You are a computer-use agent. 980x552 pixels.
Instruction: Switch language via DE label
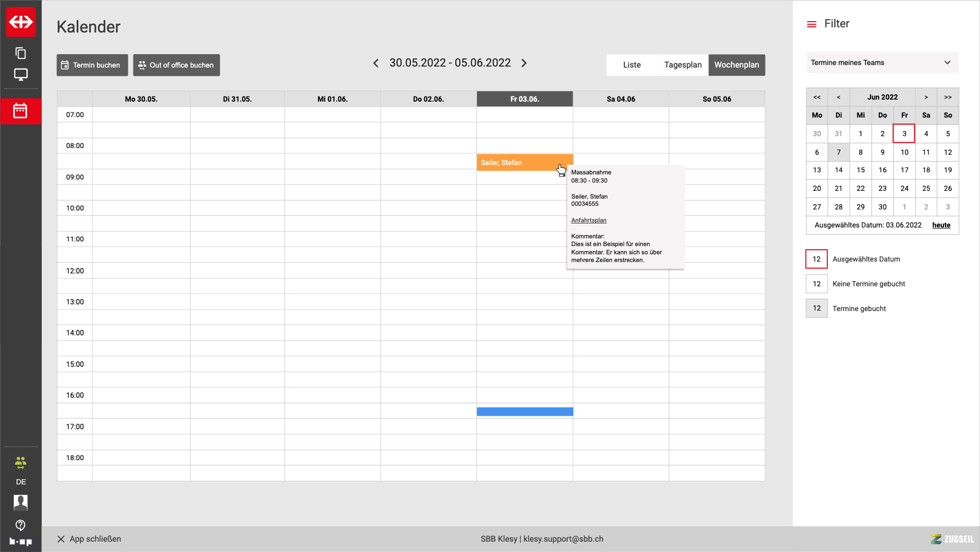[x=21, y=482]
